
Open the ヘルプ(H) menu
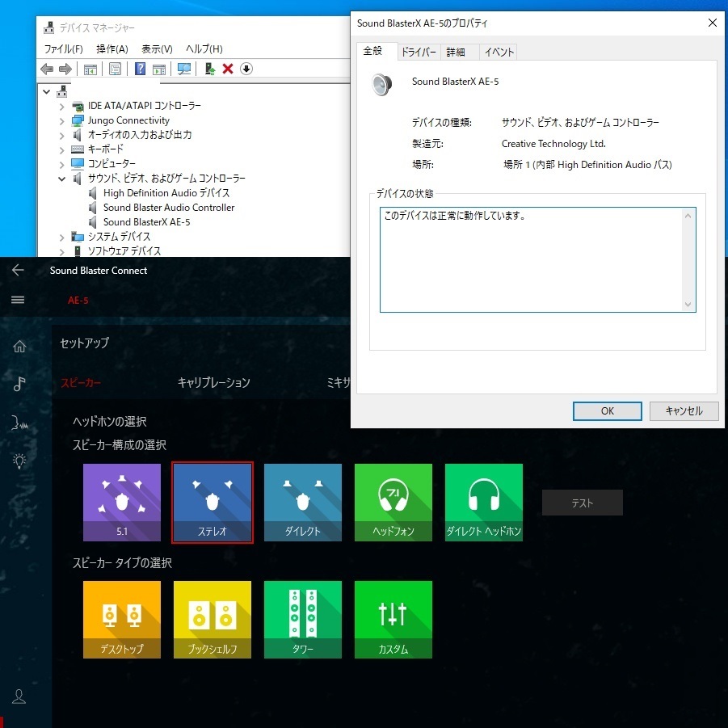point(204,48)
